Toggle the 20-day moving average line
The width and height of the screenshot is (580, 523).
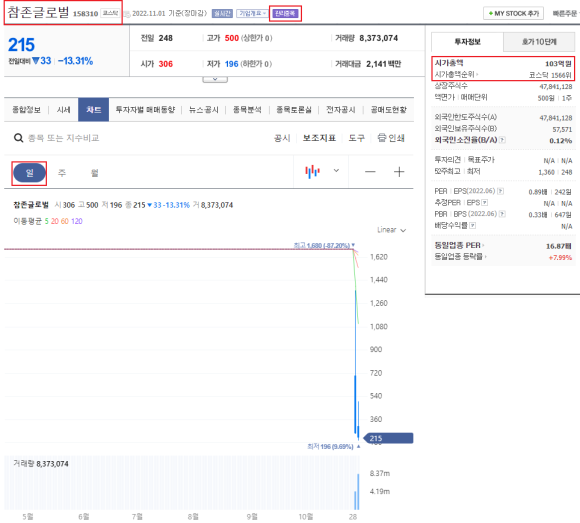click(55, 221)
